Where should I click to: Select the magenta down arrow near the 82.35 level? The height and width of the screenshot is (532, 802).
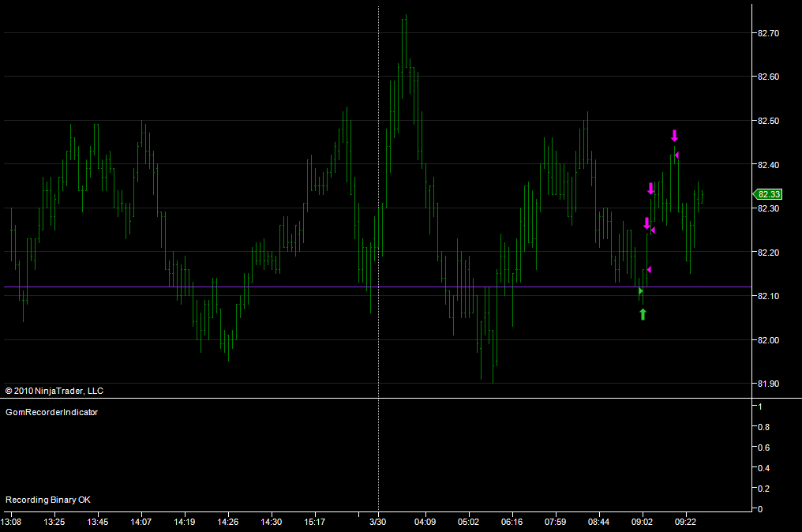650,188
